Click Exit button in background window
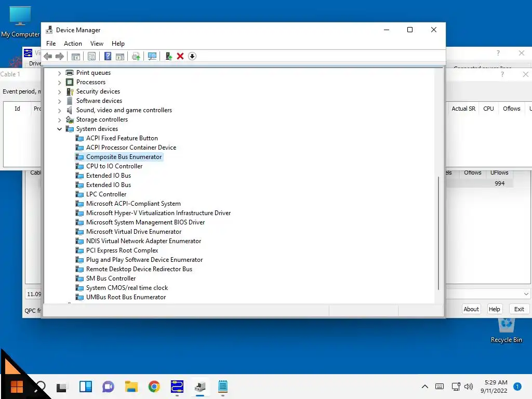The image size is (532, 399). coord(519,309)
